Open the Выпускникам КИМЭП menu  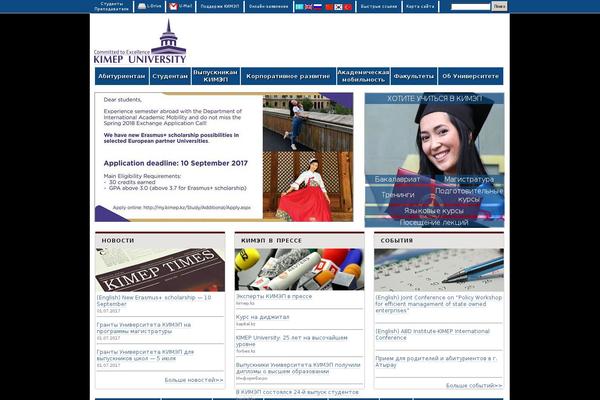click(215, 76)
